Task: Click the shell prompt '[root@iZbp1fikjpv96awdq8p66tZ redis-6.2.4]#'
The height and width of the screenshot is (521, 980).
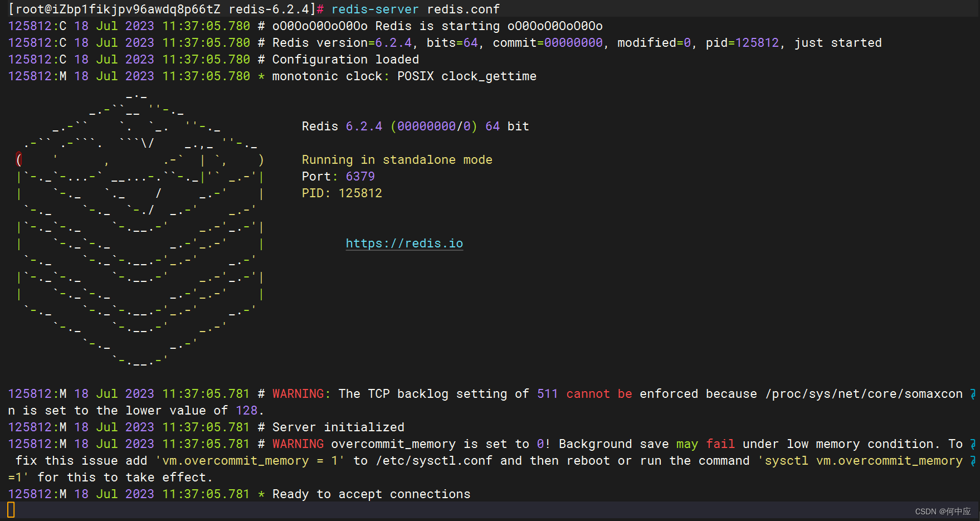Action: (166, 9)
